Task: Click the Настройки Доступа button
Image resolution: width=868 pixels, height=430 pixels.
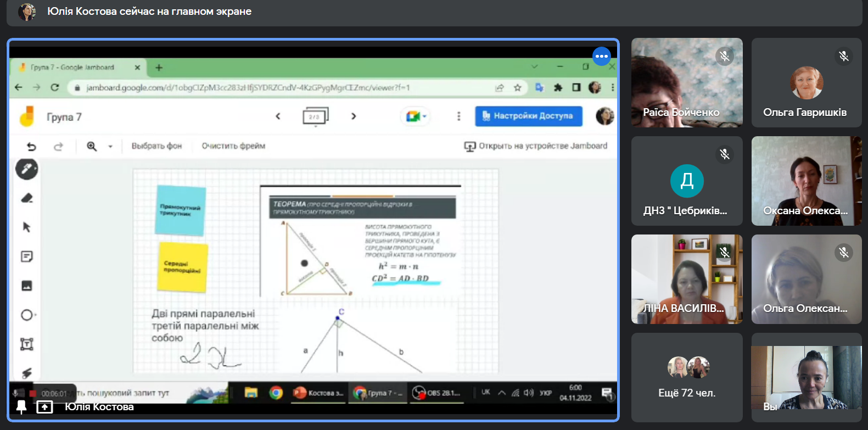Action: (528, 116)
